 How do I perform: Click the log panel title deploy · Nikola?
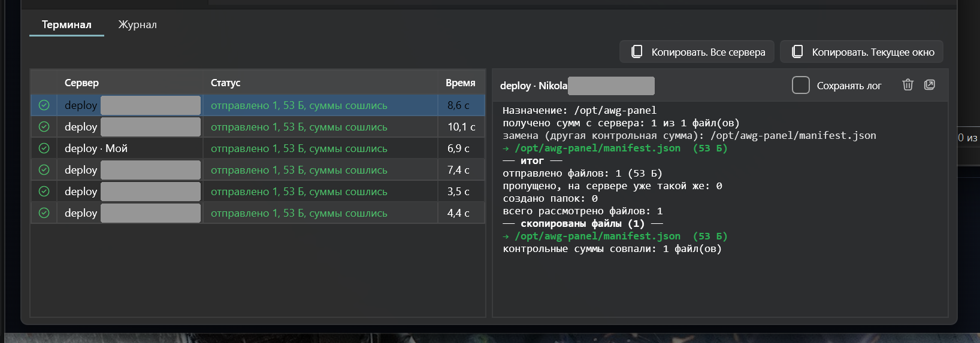point(534,86)
